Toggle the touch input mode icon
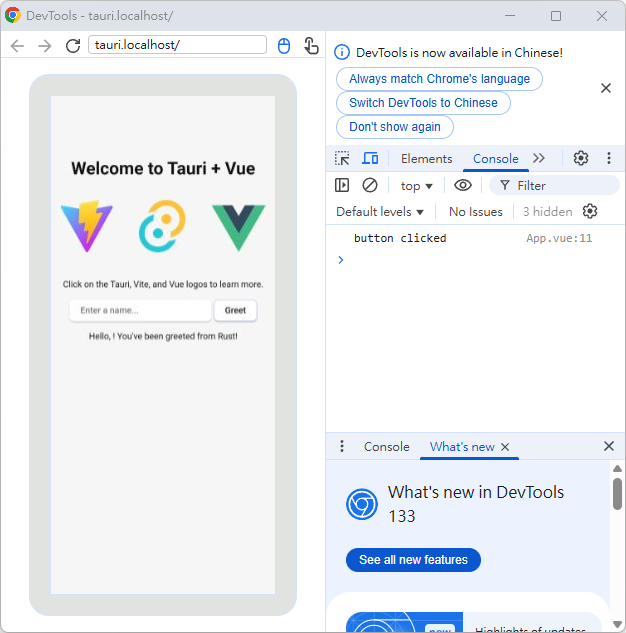Screen dimensions: 626x633 311,46
